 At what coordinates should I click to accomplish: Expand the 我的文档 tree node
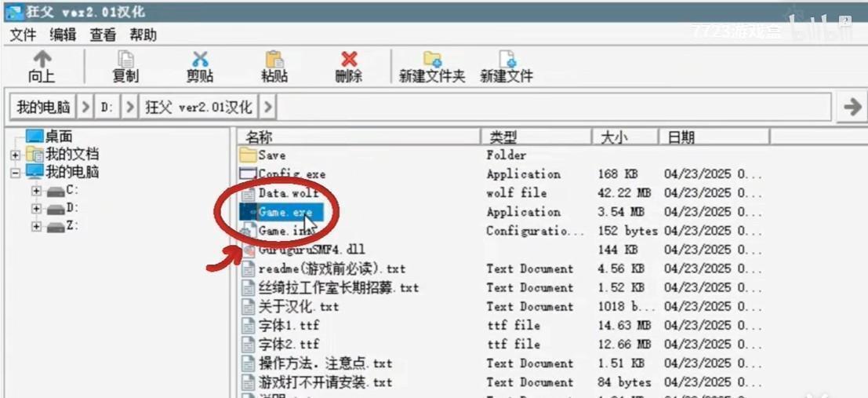16,155
